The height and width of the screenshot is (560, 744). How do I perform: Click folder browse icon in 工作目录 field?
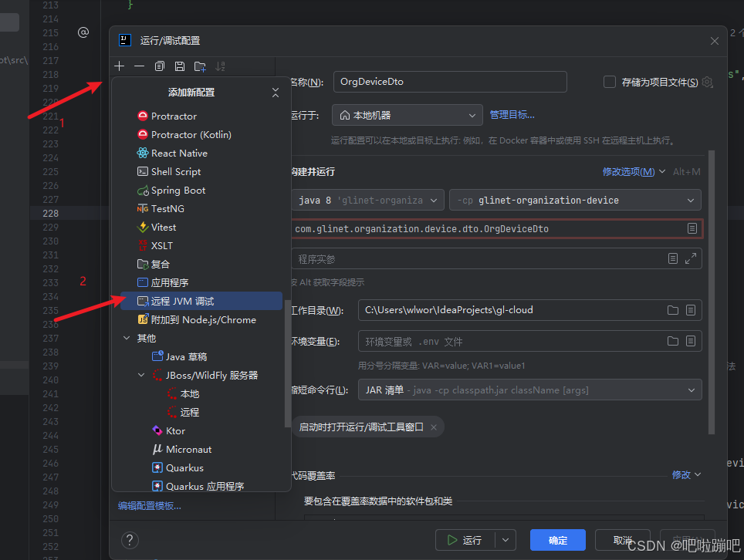[x=673, y=310]
